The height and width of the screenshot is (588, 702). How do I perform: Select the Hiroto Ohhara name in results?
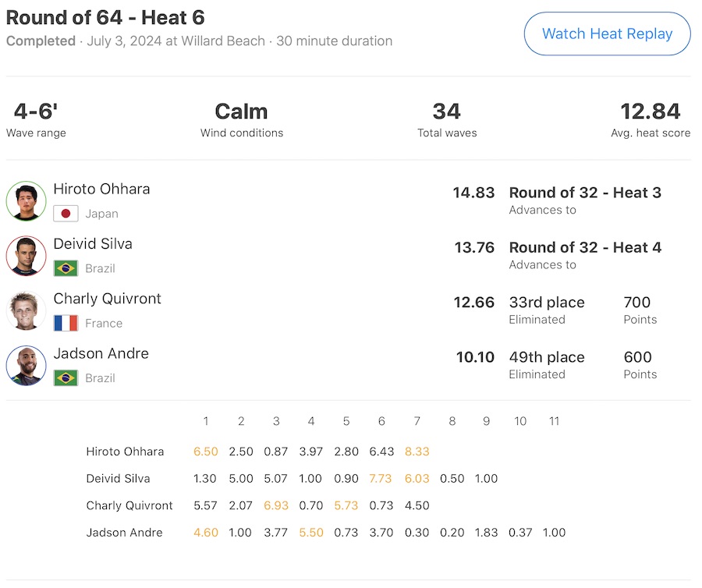click(101, 190)
